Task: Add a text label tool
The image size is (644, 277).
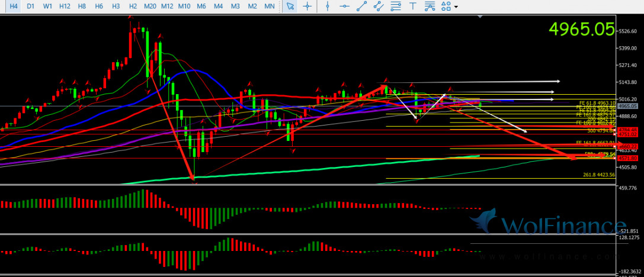Action: [414, 6]
